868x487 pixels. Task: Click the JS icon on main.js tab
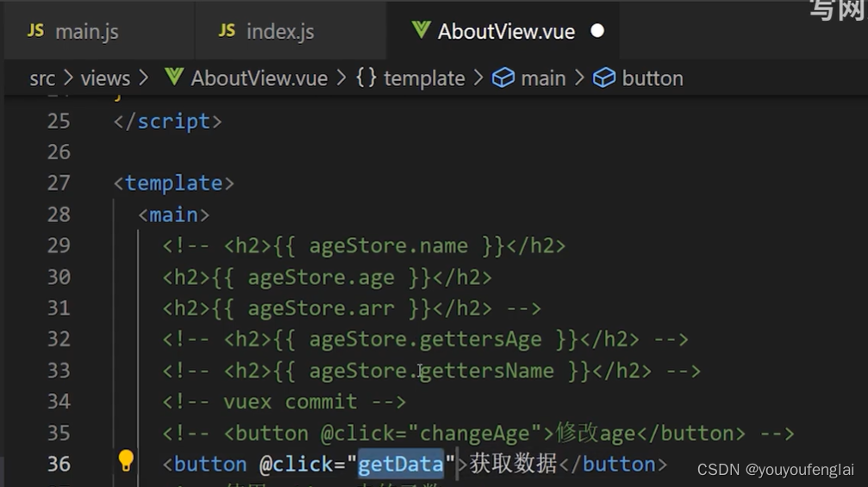click(x=35, y=31)
